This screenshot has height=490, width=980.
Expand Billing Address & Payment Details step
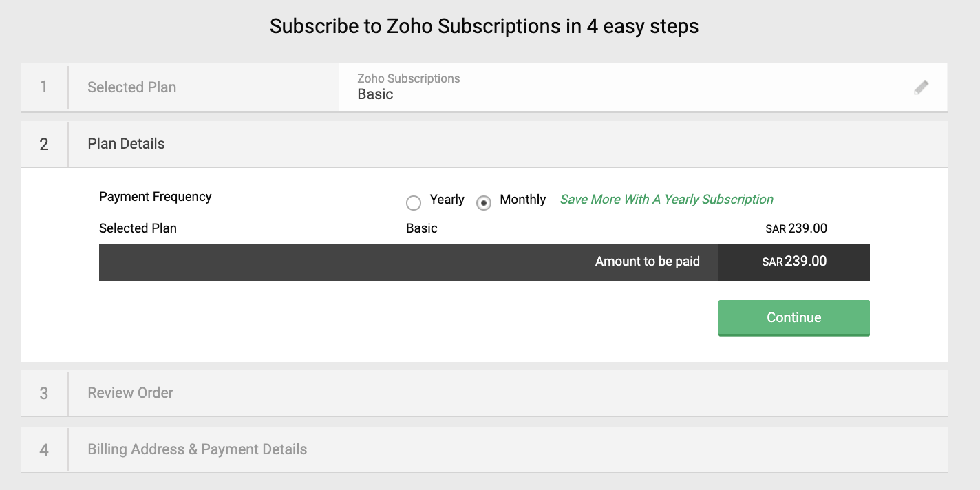click(197, 449)
